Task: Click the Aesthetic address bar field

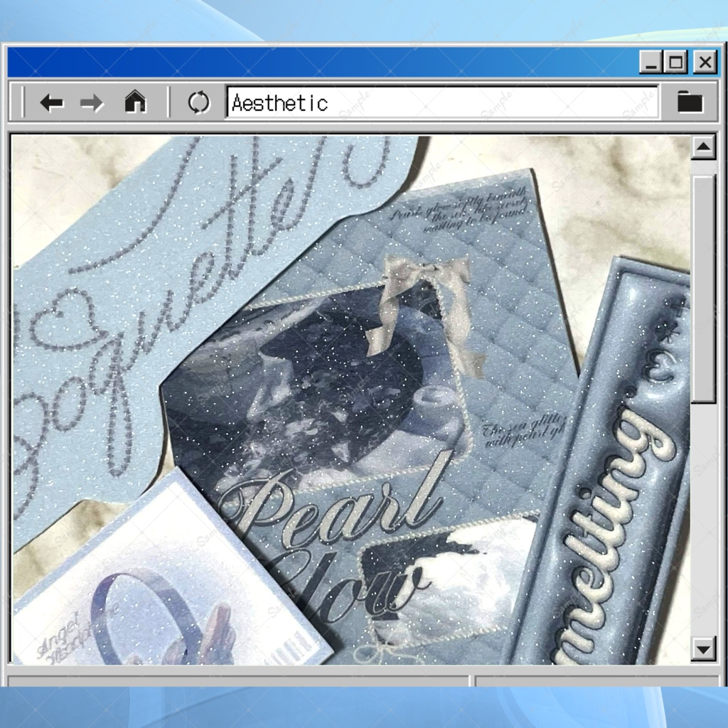Action: [442, 102]
